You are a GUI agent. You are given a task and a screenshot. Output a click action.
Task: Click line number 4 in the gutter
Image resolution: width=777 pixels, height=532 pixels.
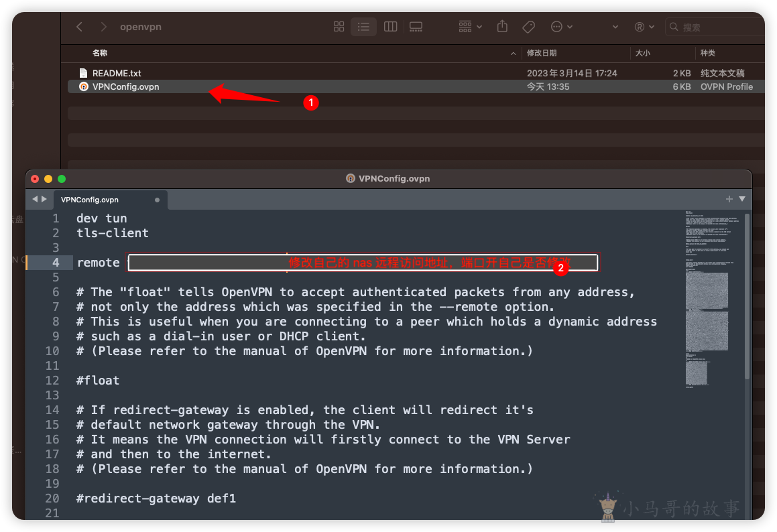point(56,263)
